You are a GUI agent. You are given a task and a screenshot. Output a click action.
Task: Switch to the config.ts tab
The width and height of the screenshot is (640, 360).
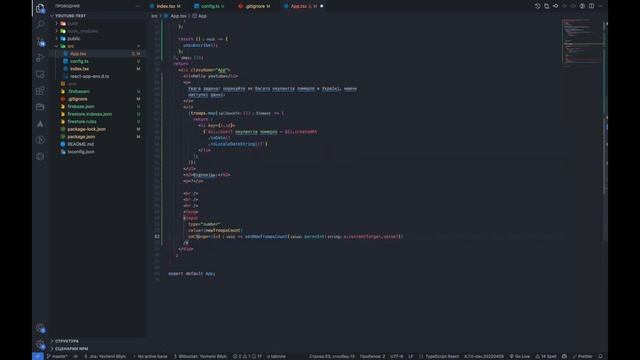(210, 6)
